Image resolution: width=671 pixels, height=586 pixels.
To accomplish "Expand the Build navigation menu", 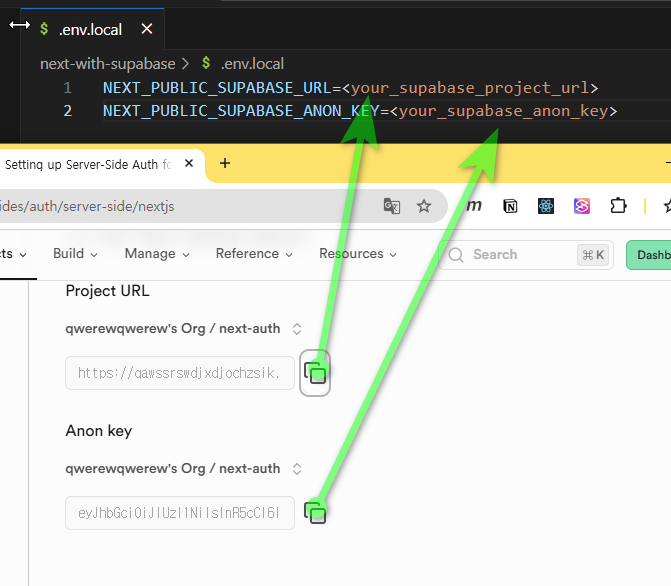I will click(75, 254).
